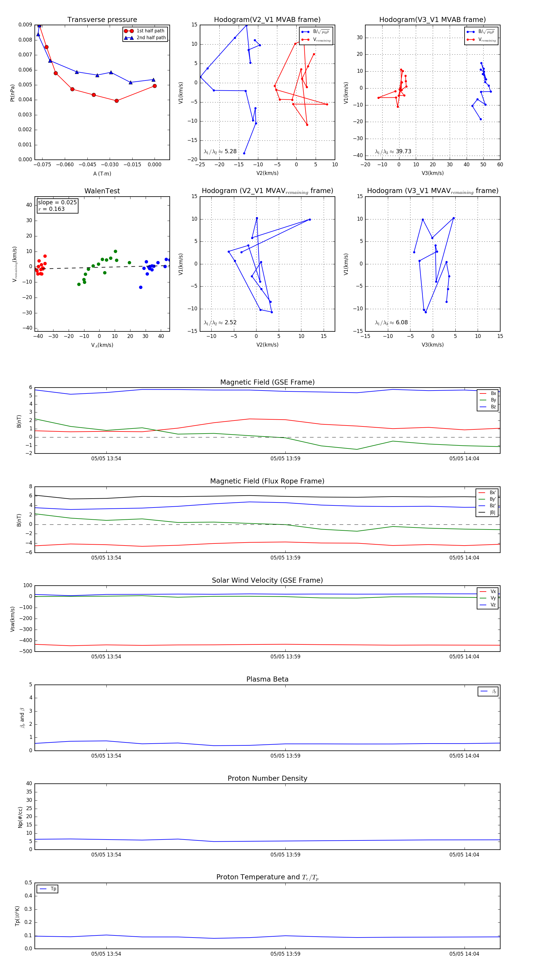The height and width of the screenshot is (980, 535).
Task: Select the "Bz" legend entry
Action: [x=488, y=407]
